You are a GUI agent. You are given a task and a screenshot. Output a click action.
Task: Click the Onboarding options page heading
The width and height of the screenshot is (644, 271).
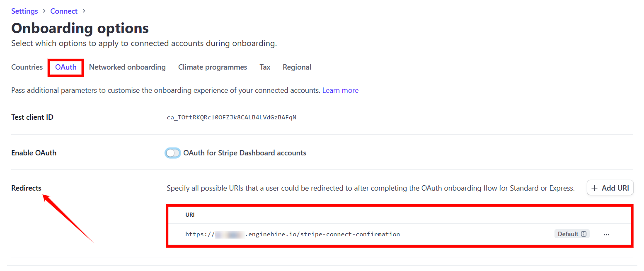80,28
